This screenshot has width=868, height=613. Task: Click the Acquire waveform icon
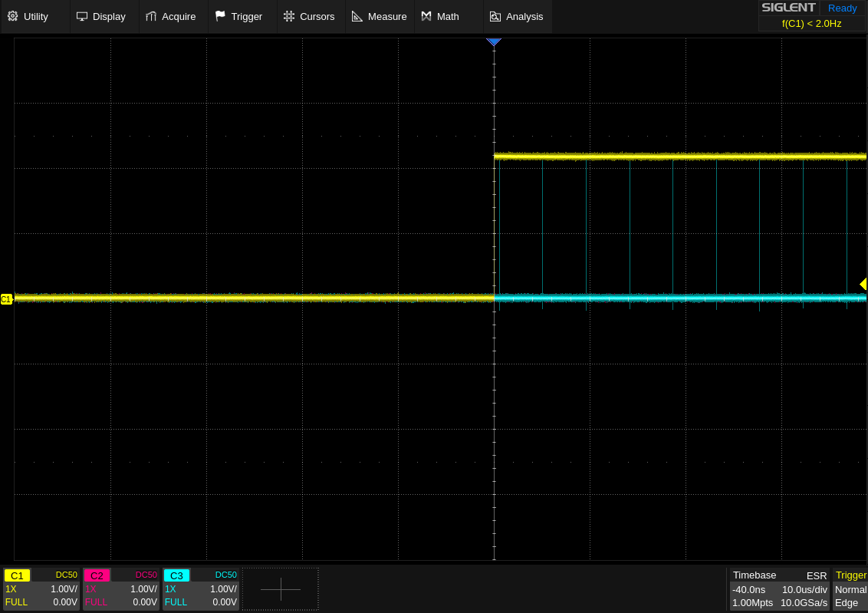pos(151,16)
